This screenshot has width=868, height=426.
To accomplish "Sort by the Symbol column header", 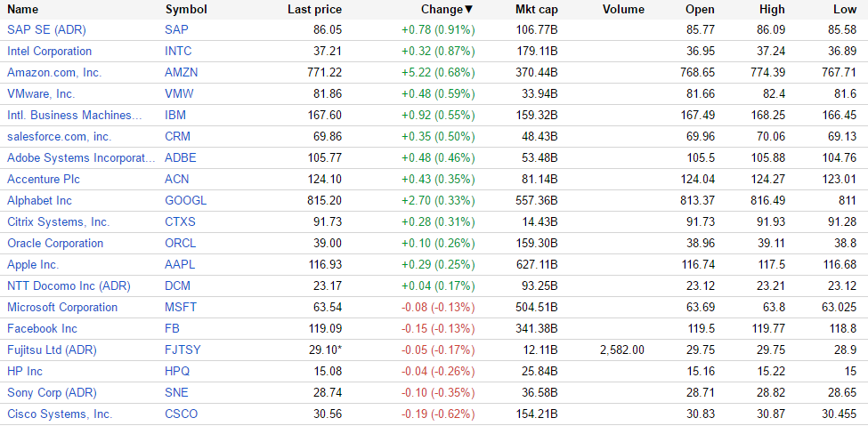I will [x=186, y=9].
